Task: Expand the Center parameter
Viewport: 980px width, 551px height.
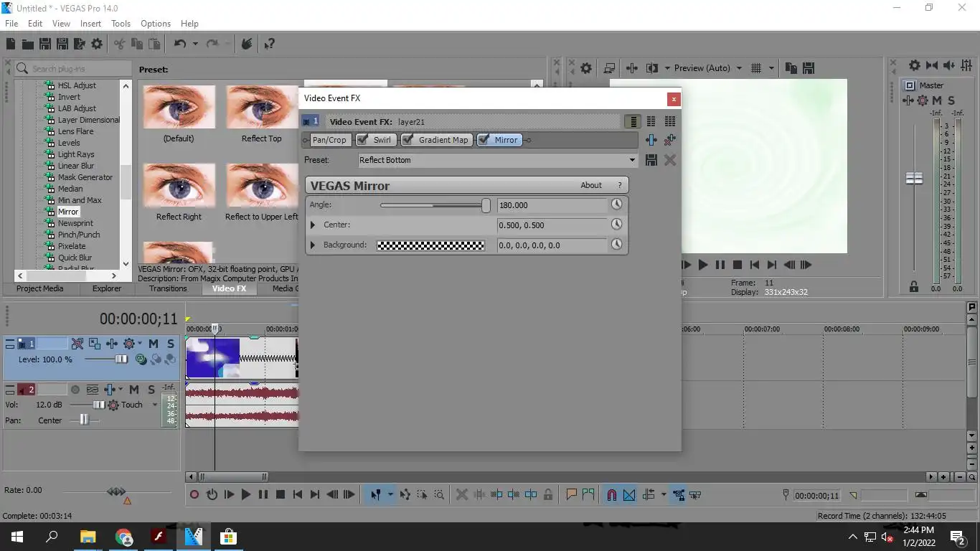Action: [313, 225]
